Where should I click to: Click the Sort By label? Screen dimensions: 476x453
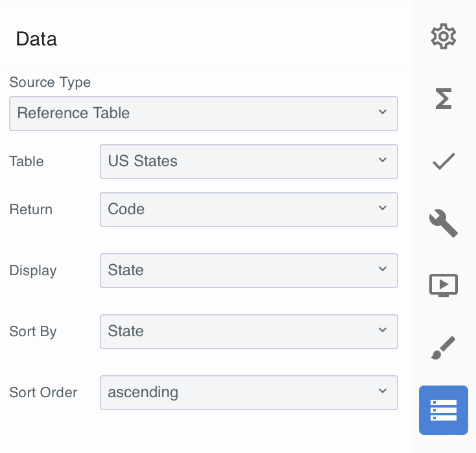coord(33,332)
